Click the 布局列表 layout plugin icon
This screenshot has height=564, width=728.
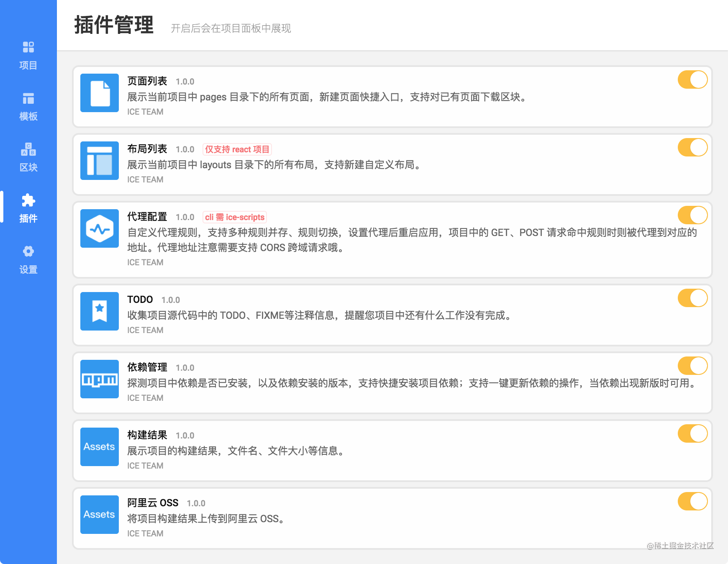[100, 161]
